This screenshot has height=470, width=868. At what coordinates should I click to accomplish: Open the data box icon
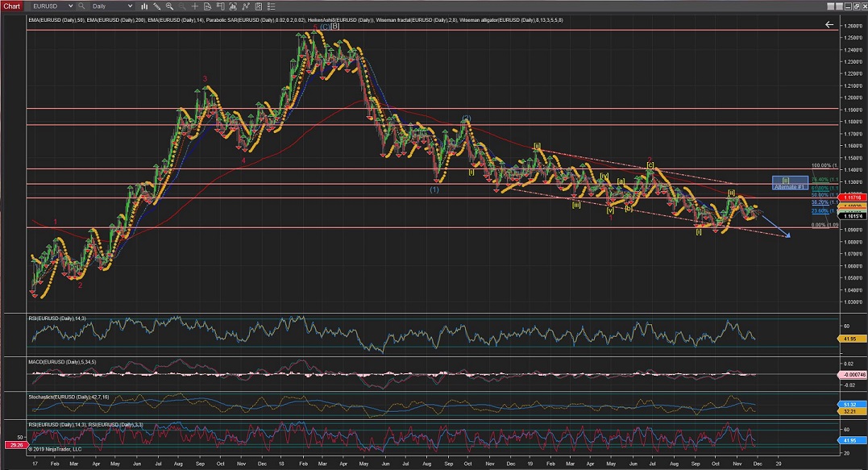208,6
